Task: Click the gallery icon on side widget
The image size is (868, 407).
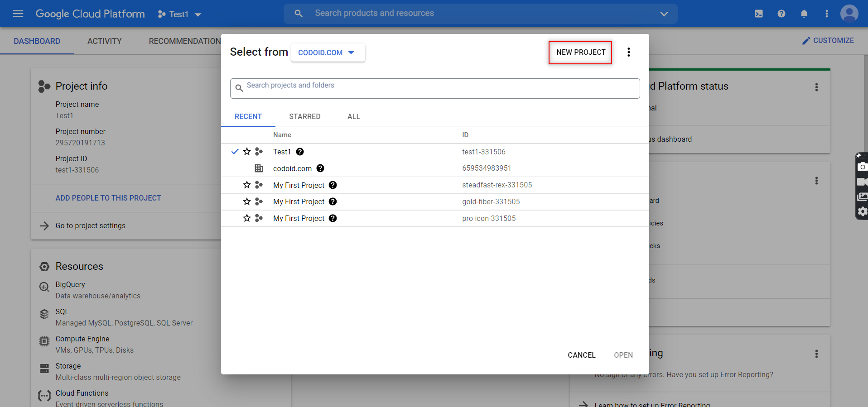Action: click(x=862, y=197)
